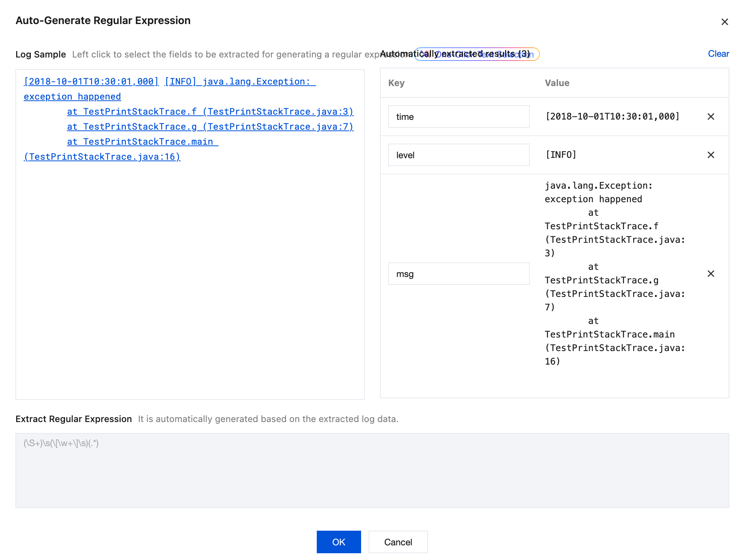Image resolution: width=744 pixels, height=560 pixels.
Task: Click the (TestPrintStackTrace.java:16) text
Action: tap(102, 157)
